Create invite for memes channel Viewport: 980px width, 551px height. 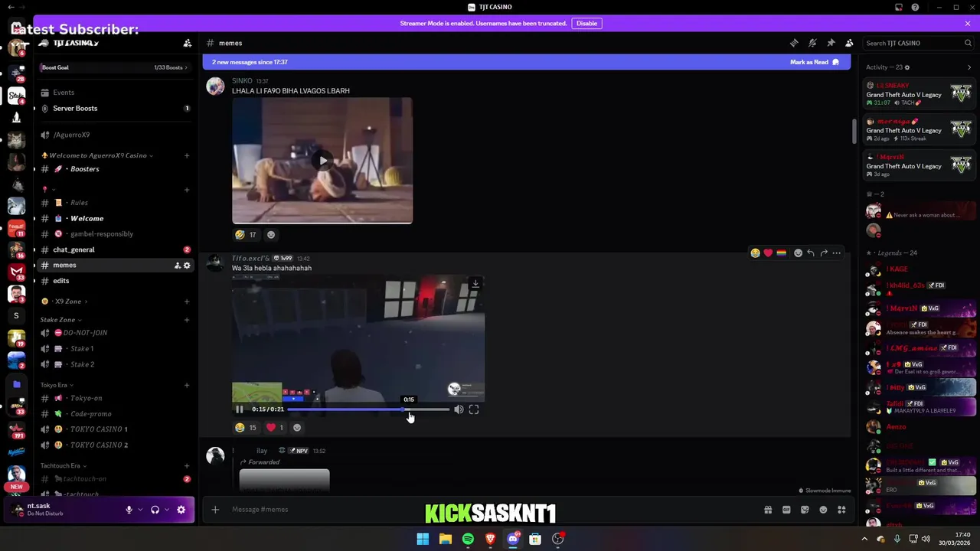[x=177, y=265]
